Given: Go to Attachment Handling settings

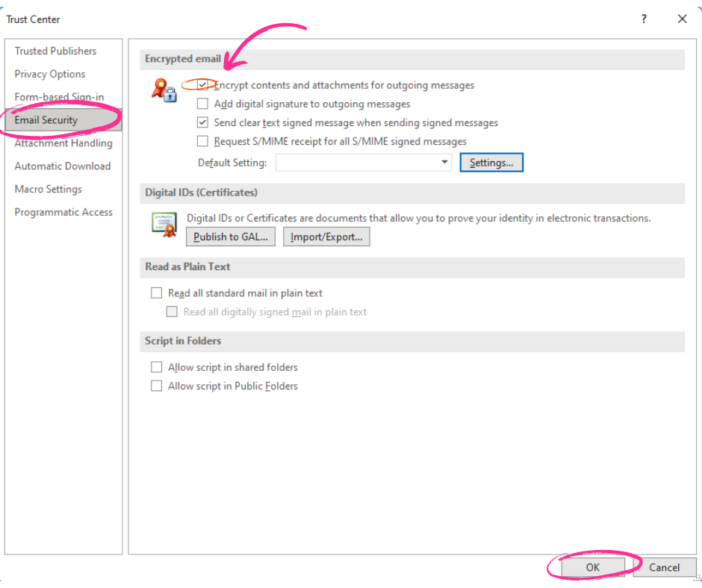Looking at the screenshot, I should coord(63,143).
